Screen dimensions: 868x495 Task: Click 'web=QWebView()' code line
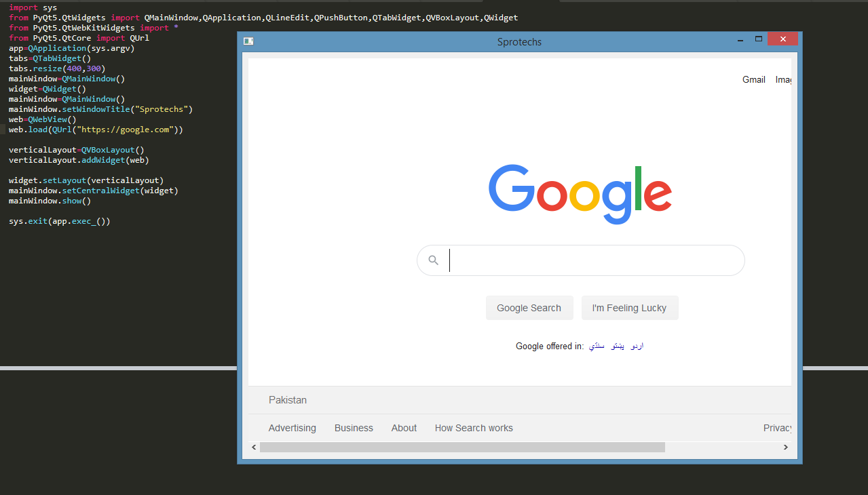pyautogui.click(x=43, y=119)
